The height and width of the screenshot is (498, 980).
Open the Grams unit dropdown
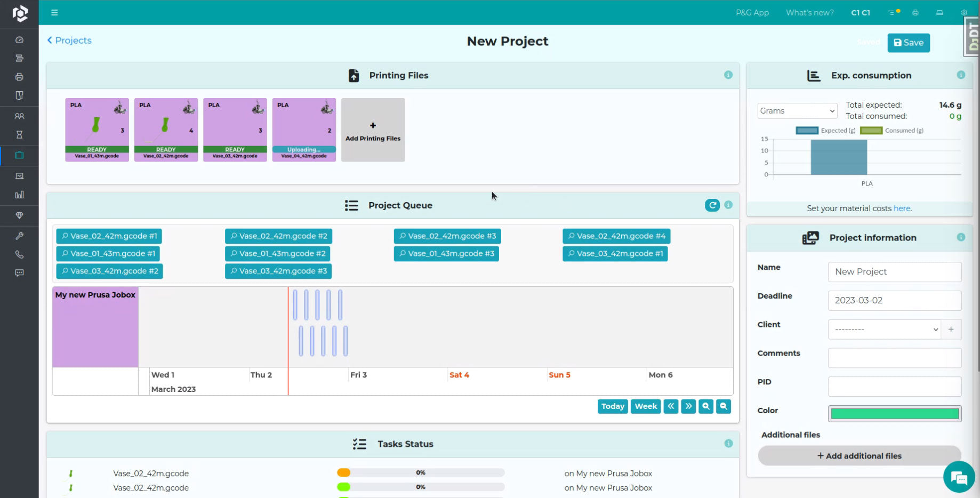797,111
